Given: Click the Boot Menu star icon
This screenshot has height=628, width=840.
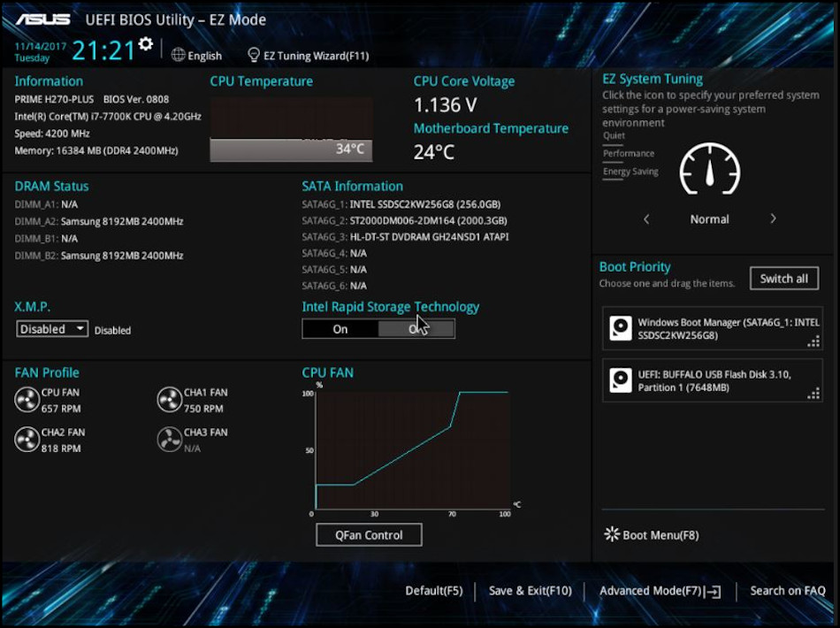Looking at the screenshot, I should point(611,534).
